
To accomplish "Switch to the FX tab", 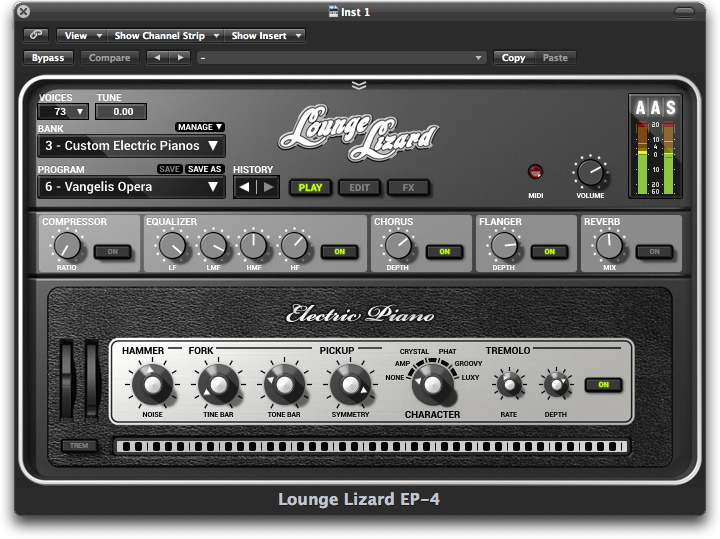I will [408, 187].
